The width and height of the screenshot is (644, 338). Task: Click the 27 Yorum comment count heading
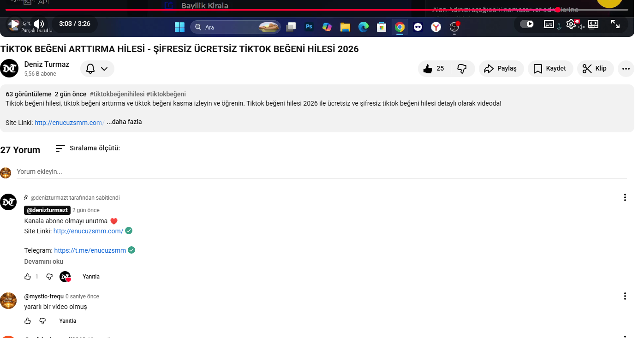click(x=20, y=150)
